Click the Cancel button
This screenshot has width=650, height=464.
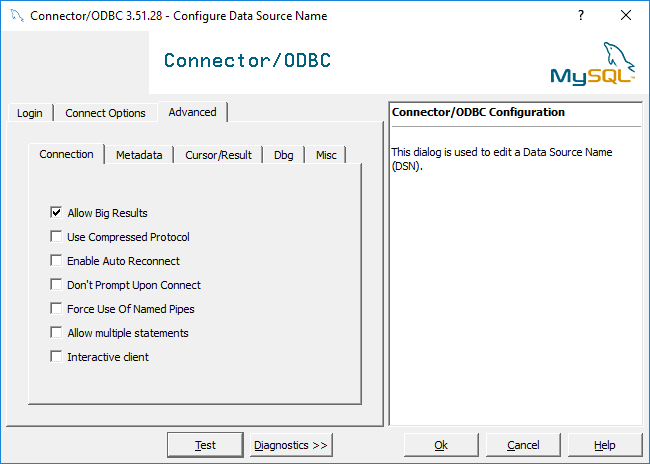pyautogui.click(x=523, y=445)
